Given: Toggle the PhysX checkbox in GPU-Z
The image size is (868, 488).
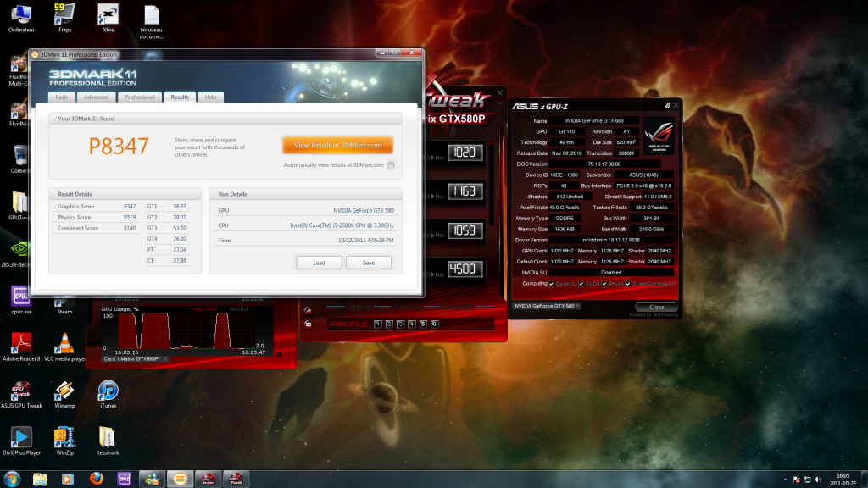Looking at the screenshot, I should (604, 284).
